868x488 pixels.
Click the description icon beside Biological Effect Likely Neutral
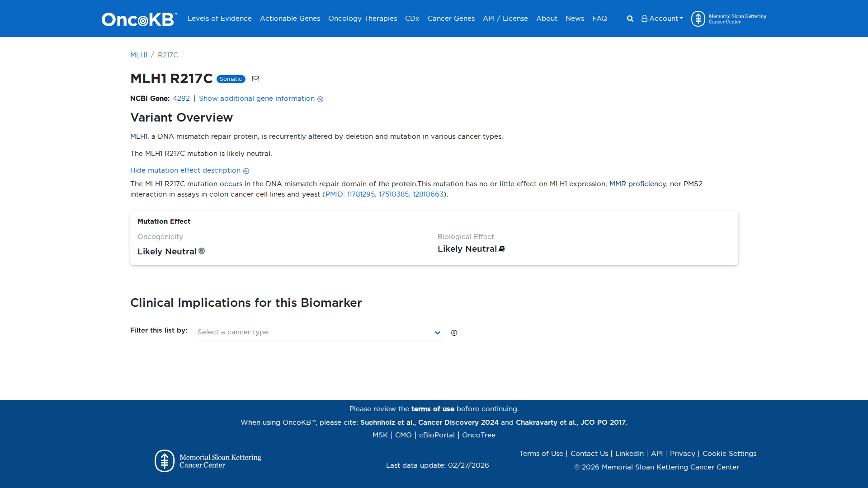coord(502,249)
